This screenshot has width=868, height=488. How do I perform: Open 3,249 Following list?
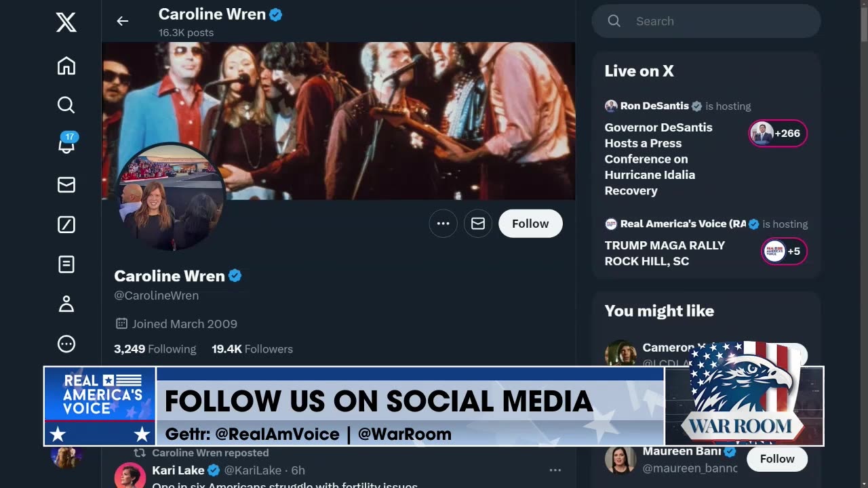point(155,349)
